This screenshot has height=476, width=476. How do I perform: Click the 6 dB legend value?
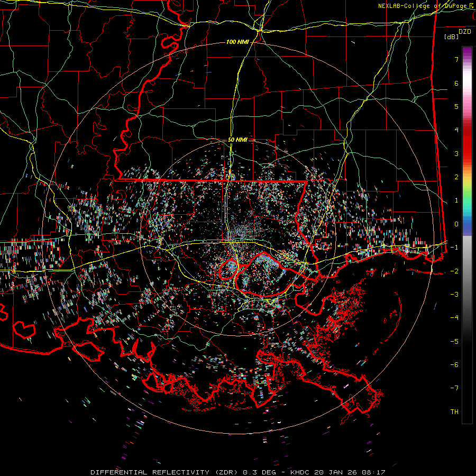(456, 83)
